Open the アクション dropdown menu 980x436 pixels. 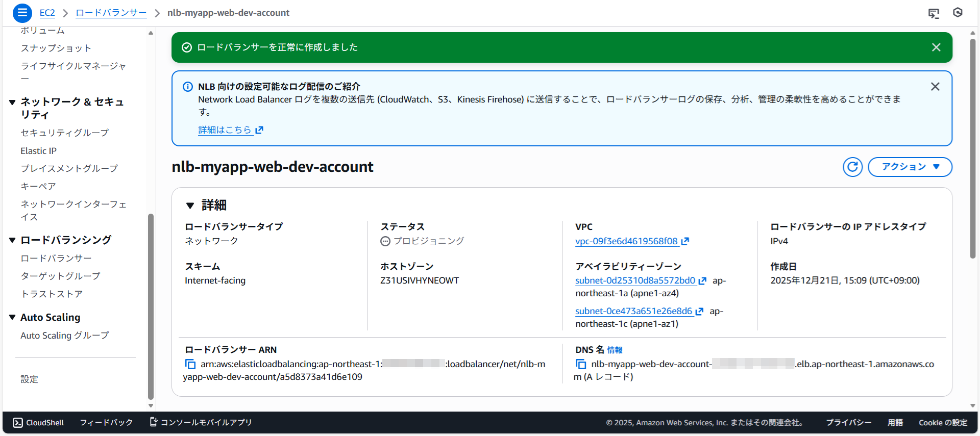(910, 167)
